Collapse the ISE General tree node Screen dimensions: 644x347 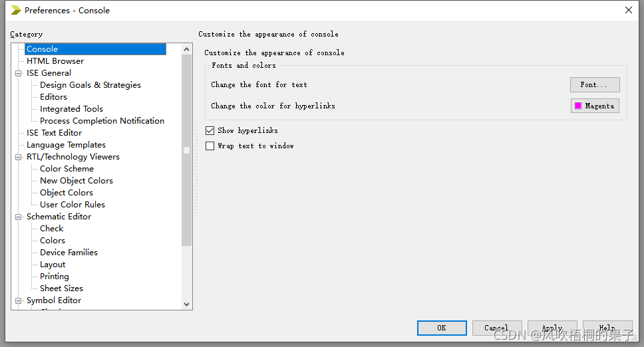click(x=18, y=73)
